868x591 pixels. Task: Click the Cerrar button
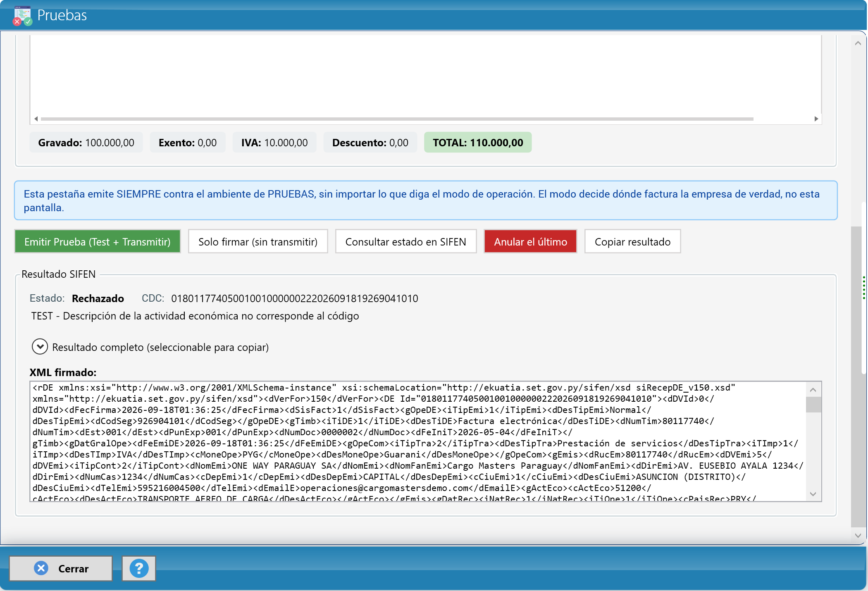click(x=61, y=569)
